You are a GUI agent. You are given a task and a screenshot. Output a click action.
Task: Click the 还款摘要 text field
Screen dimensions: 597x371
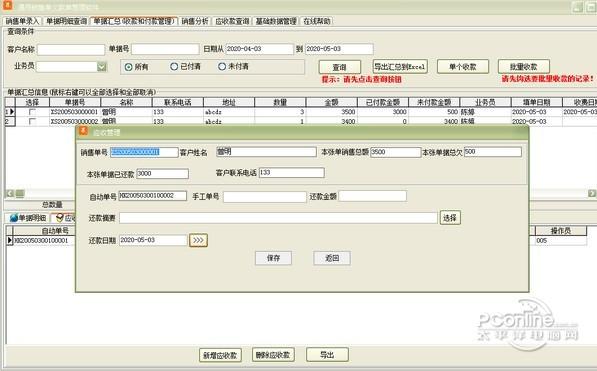click(x=278, y=218)
